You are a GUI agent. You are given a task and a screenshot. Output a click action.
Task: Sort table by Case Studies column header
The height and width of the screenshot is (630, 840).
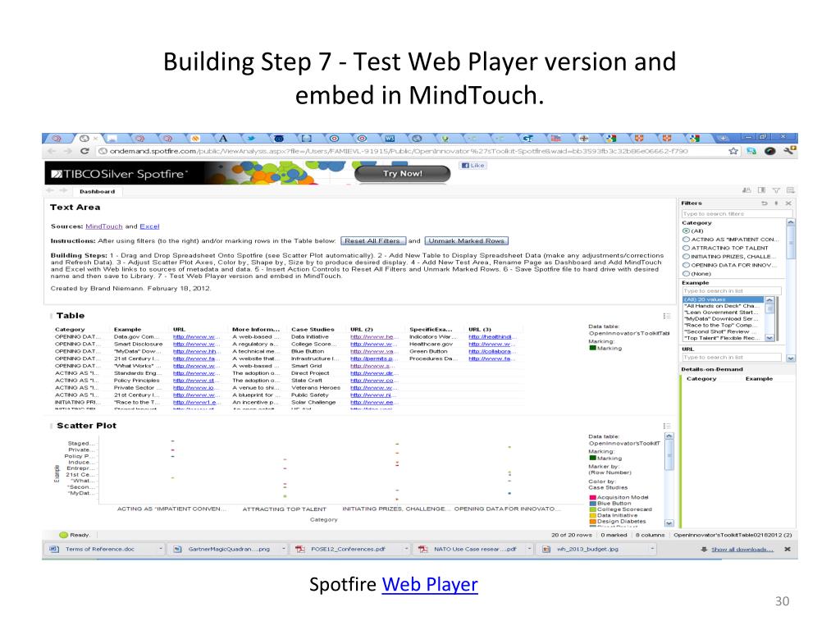(313, 330)
